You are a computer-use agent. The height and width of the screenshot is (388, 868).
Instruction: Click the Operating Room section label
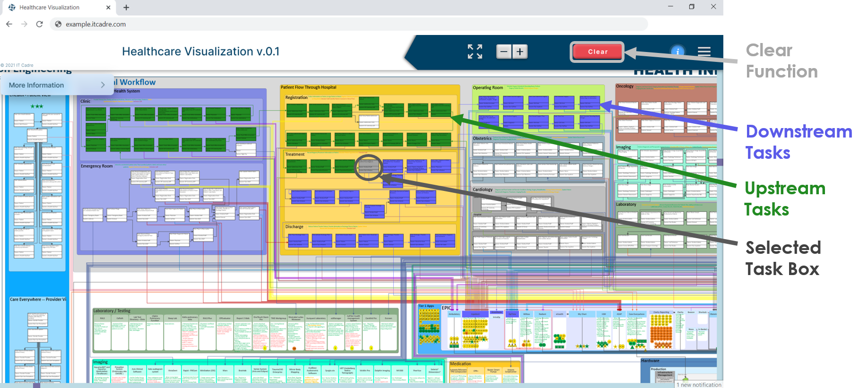click(488, 87)
